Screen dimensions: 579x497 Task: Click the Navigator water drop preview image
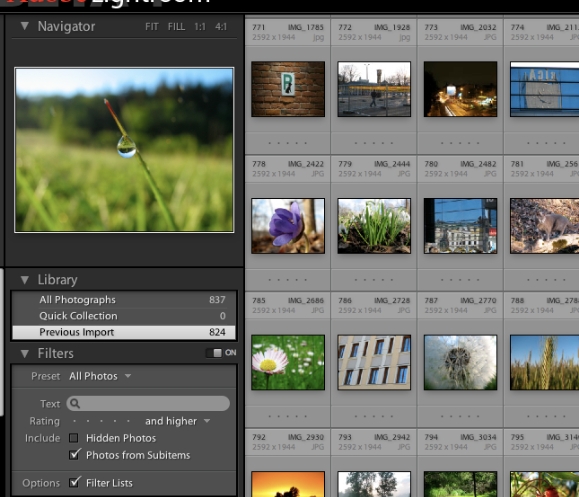click(124, 150)
